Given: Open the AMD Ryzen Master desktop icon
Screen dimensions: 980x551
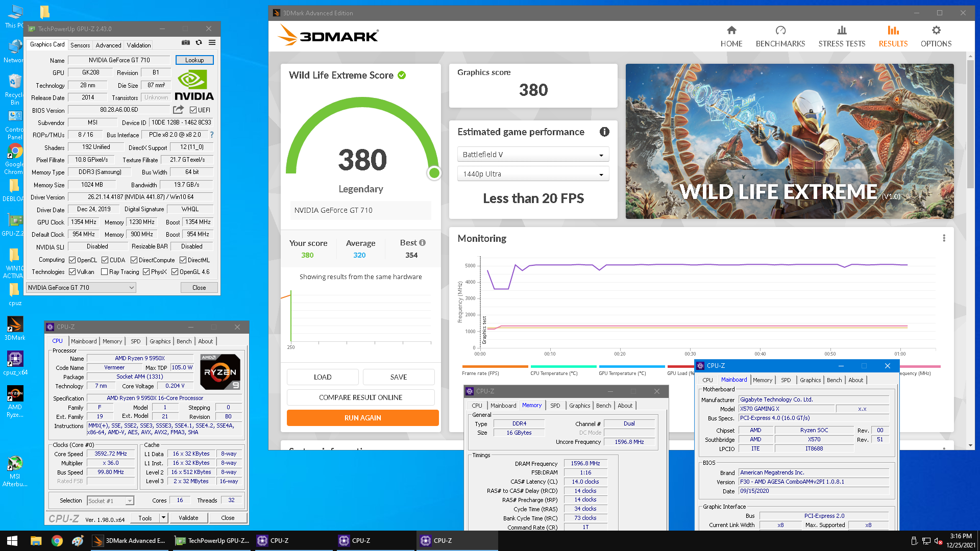Looking at the screenshot, I should [x=15, y=402].
